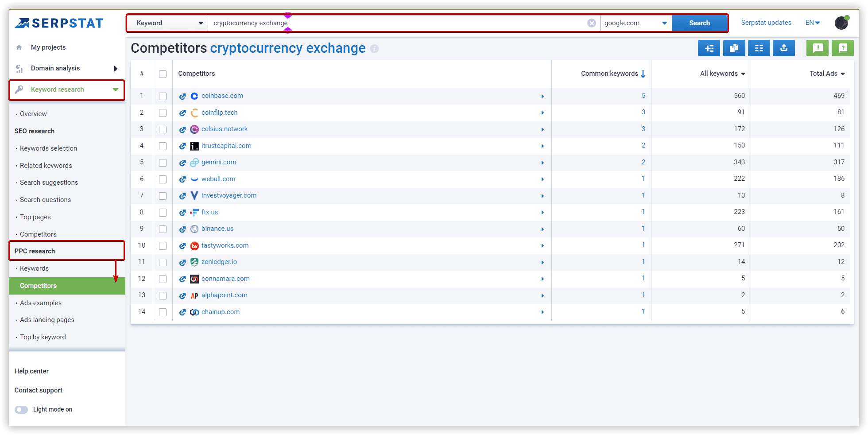Collapse the Keyword research section
Viewport: 868px width, 435px height.
click(x=116, y=89)
